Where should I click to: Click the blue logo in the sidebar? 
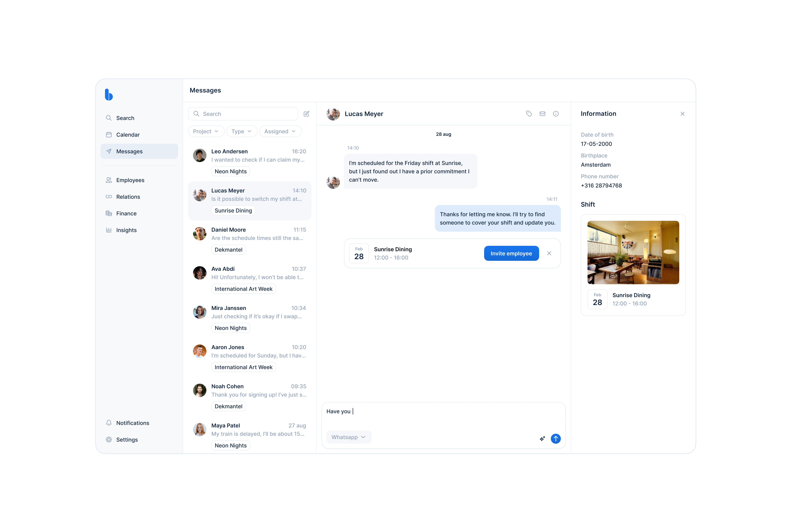coord(109,95)
